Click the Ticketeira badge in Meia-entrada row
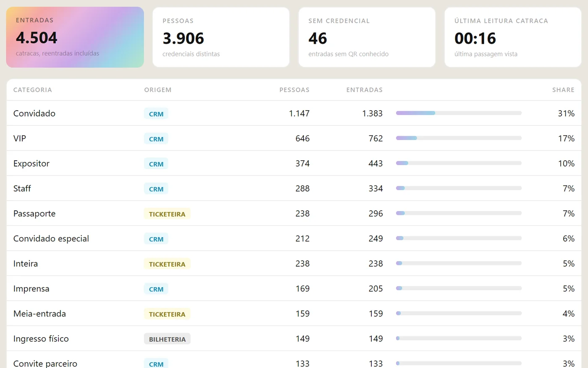The height and width of the screenshot is (368, 588). pos(167,314)
